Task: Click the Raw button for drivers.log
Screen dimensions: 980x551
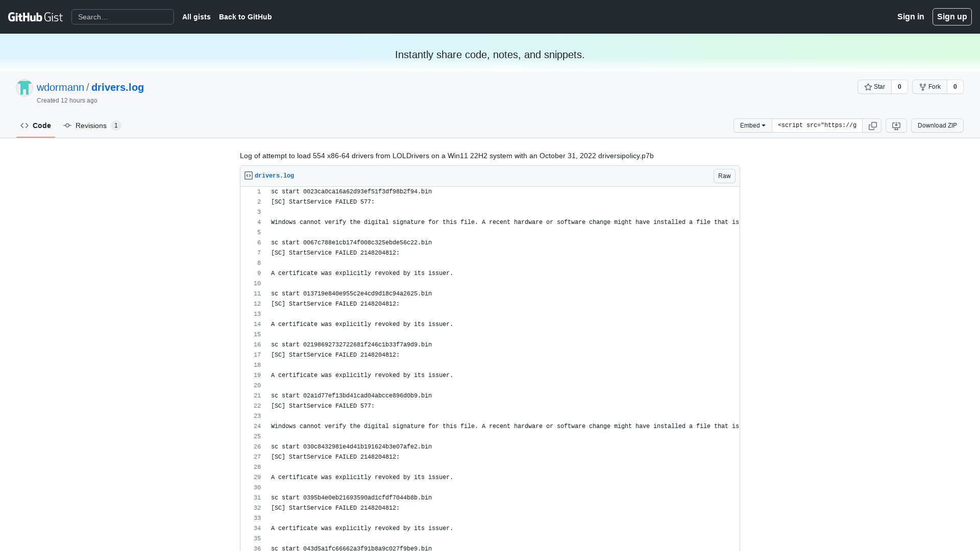Action: 724,176
